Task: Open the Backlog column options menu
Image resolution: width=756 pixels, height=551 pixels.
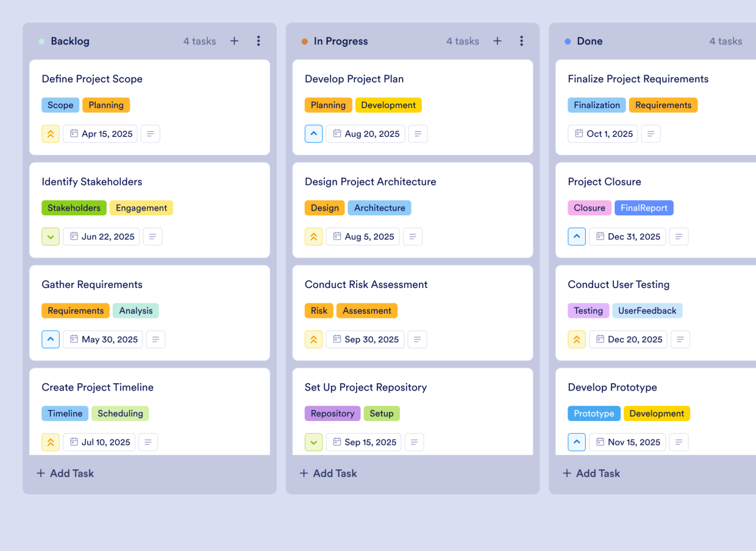Action: pos(259,41)
